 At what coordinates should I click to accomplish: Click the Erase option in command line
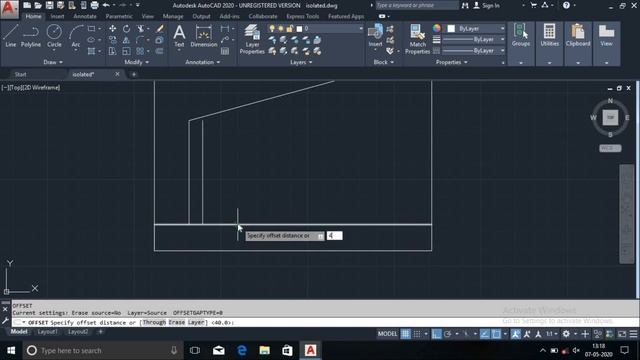[177, 322]
